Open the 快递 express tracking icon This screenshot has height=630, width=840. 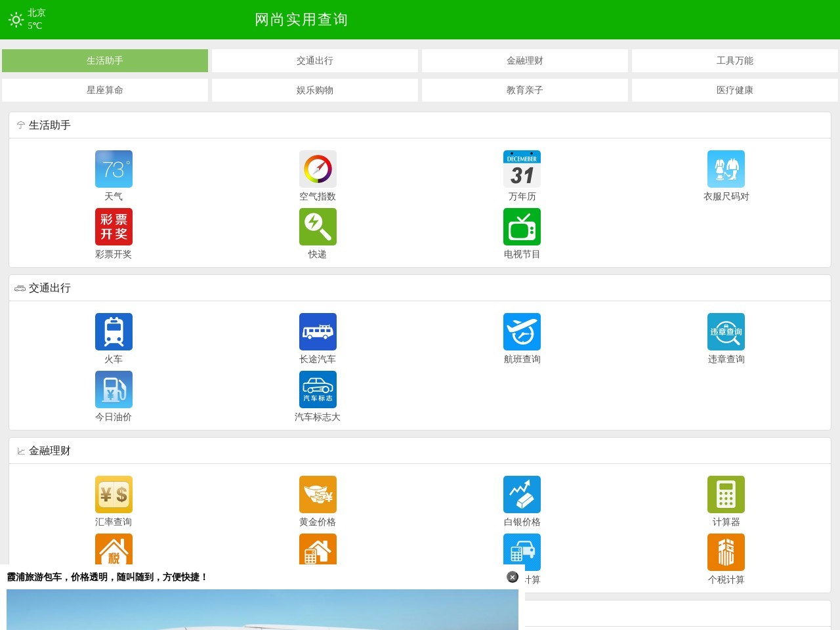coord(318,227)
